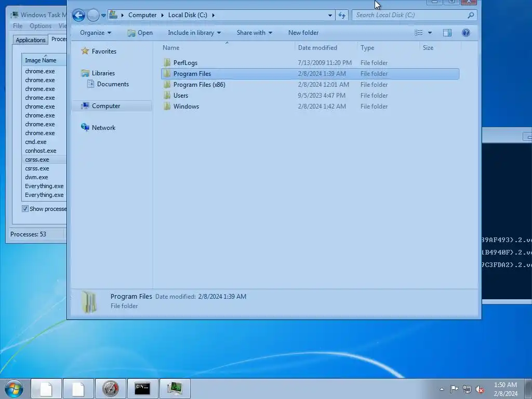The height and width of the screenshot is (399, 532).
Task: Select cmd.exe in Task Manager
Action: click(36, 142)
